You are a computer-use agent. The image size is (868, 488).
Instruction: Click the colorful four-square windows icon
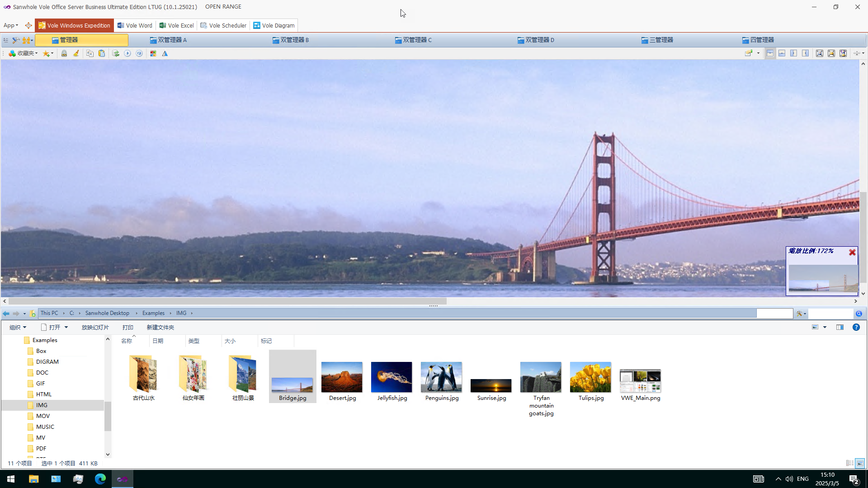click(153, 53)
